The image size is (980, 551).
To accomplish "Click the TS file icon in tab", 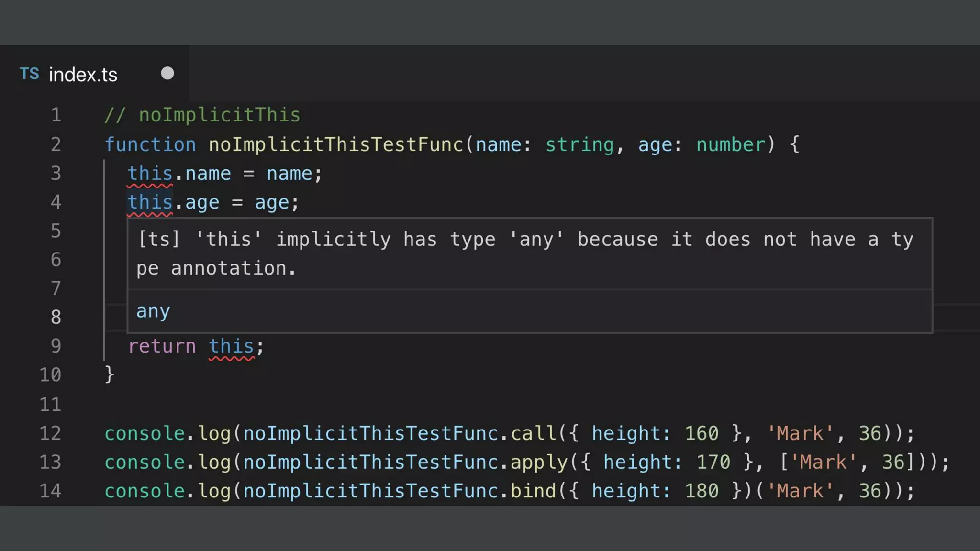I will pos(29,74).
